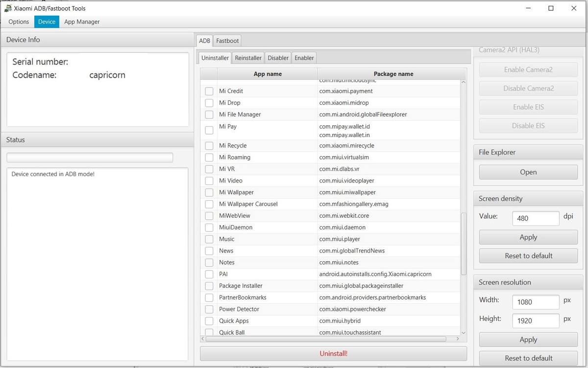Switch to the ADB tab
Image resolution: width=588 pixels, height=368 pixels.
click(x=205, y=41)
